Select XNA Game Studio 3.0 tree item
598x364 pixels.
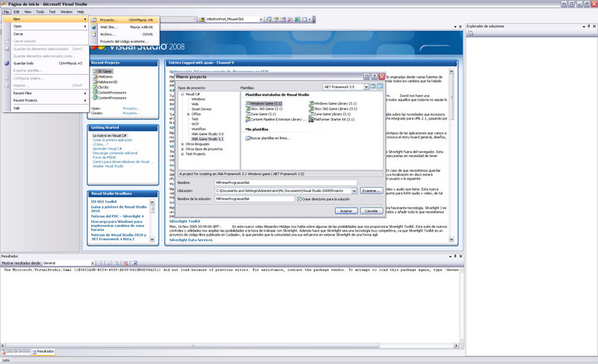coord(208,134)
